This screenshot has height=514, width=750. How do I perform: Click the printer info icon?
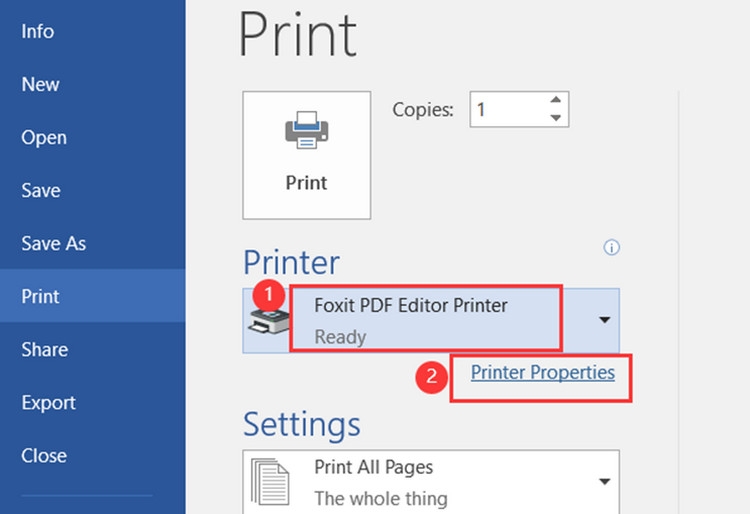pyautogui.click(x=611, y=248)
